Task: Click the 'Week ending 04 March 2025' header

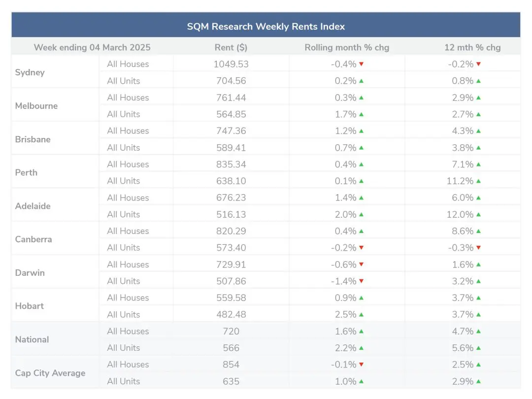Action: click(x=92, y=47)
